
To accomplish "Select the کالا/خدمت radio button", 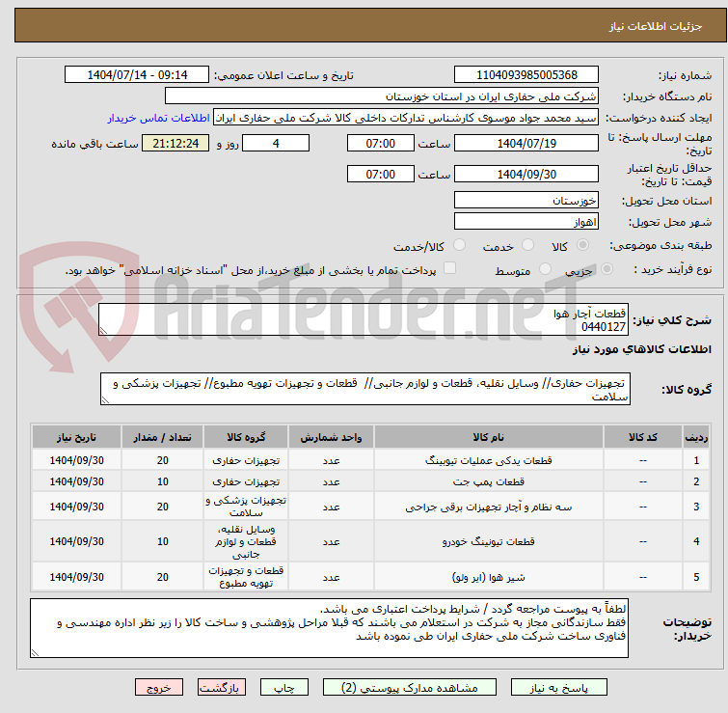I will point(459,245).
